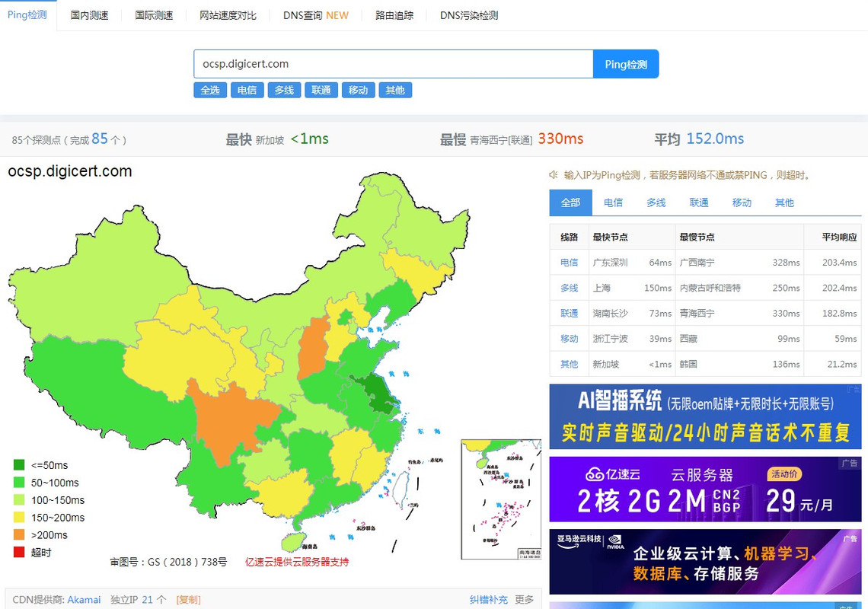Click 其他 link in the results table
The height and width of the screenshot is (609, 868).
(x=569, y=365)
